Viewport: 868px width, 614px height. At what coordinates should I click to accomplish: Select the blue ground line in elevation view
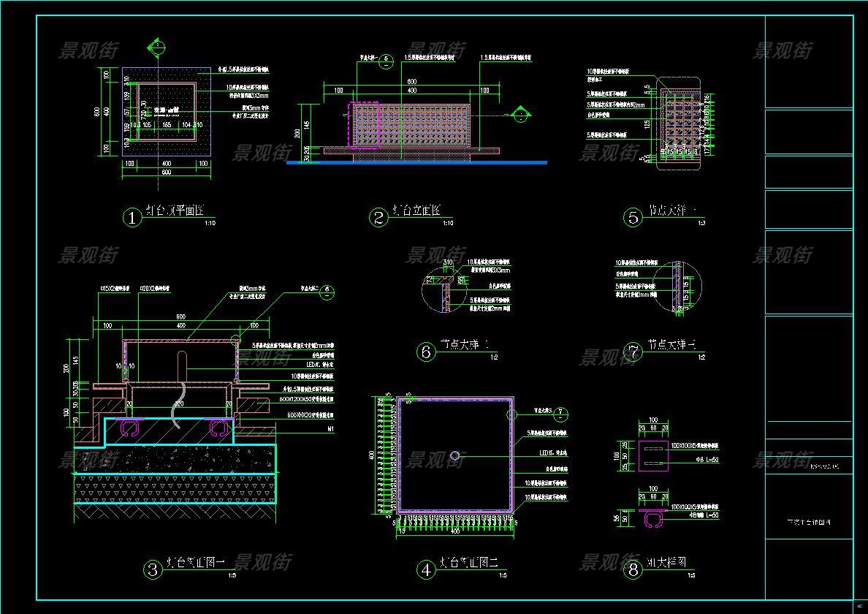click(416, 162)
